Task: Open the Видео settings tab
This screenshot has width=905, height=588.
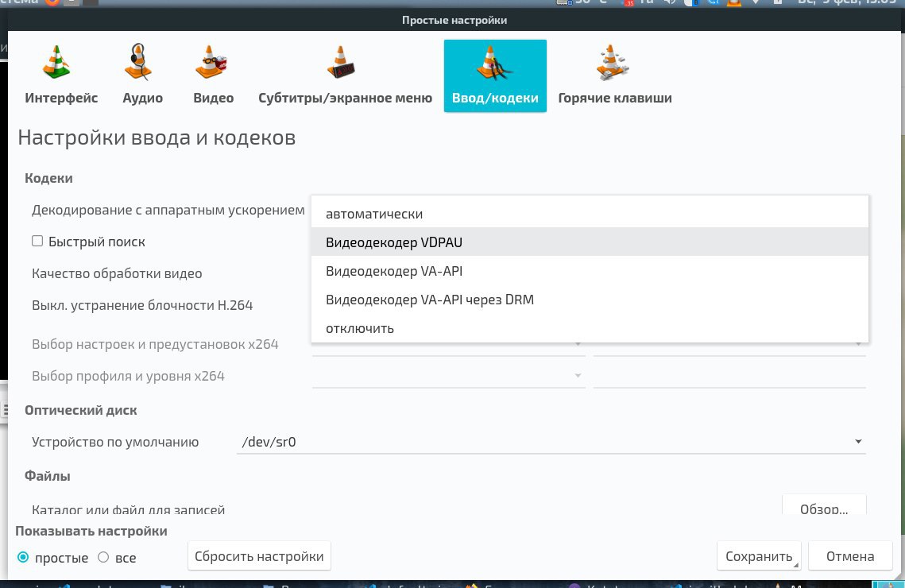Action: [213, 76]
